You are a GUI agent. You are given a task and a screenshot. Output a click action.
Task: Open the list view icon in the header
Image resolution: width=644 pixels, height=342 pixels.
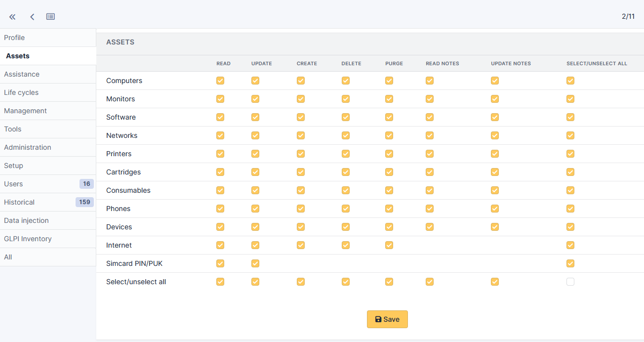(x=50, y=16)
